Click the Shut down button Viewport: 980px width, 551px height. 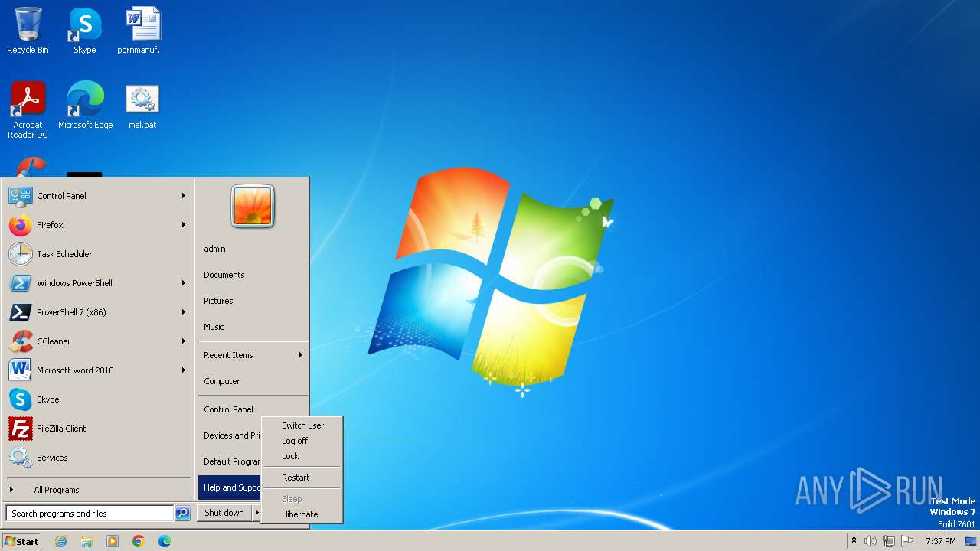[224, 513]
